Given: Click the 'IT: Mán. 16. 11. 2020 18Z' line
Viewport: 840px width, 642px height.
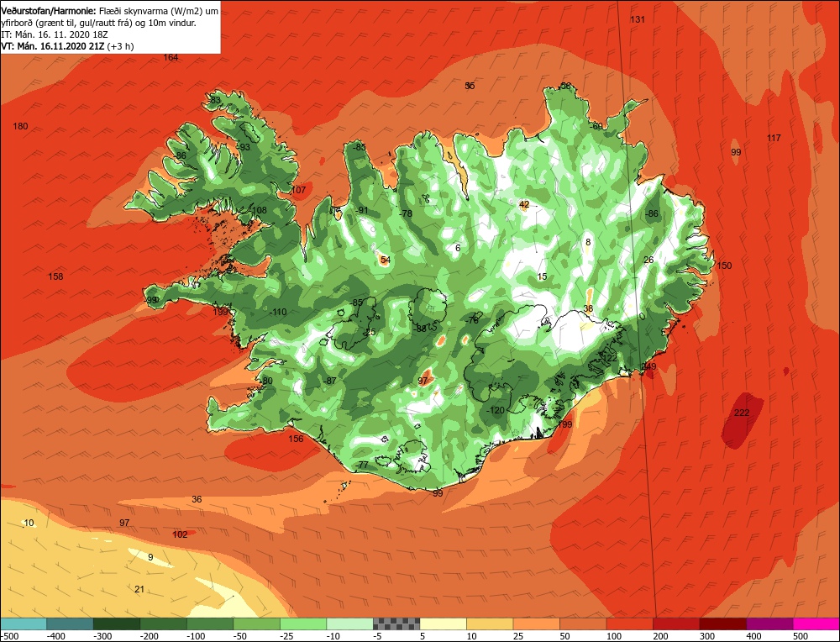Looking at the screenshot, I should (x=55, y=34).
